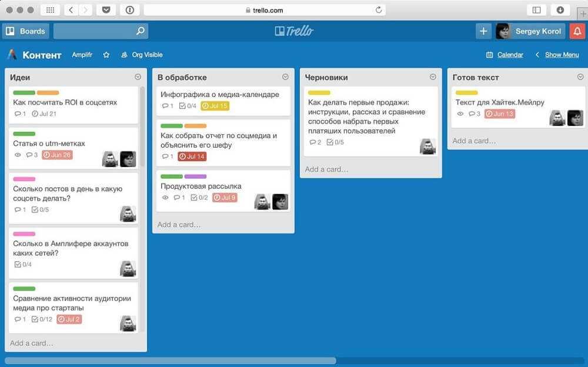588x367 pixels.
Task: Click Jul 15 yellow due badge
Action: [x=215, y=106]
